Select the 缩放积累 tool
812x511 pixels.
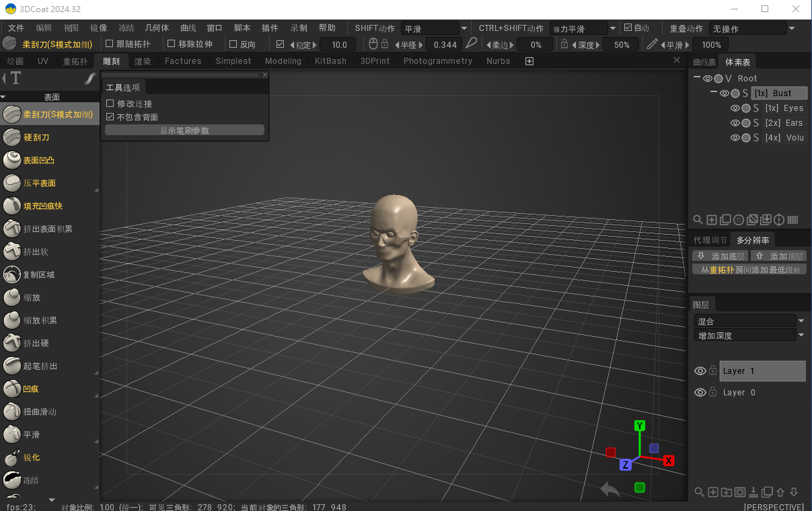[50, 320]
